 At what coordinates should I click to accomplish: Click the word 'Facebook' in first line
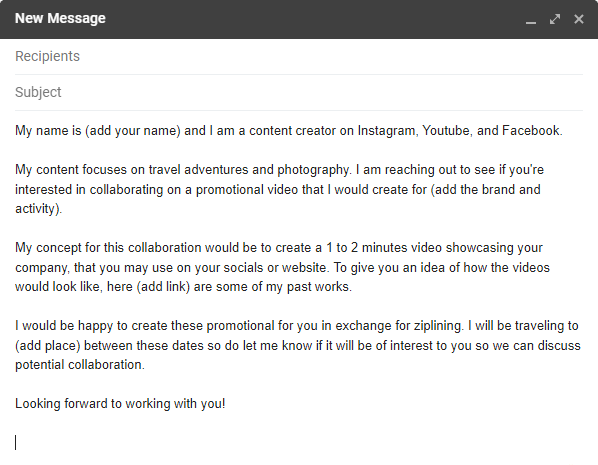pos(532,131)
